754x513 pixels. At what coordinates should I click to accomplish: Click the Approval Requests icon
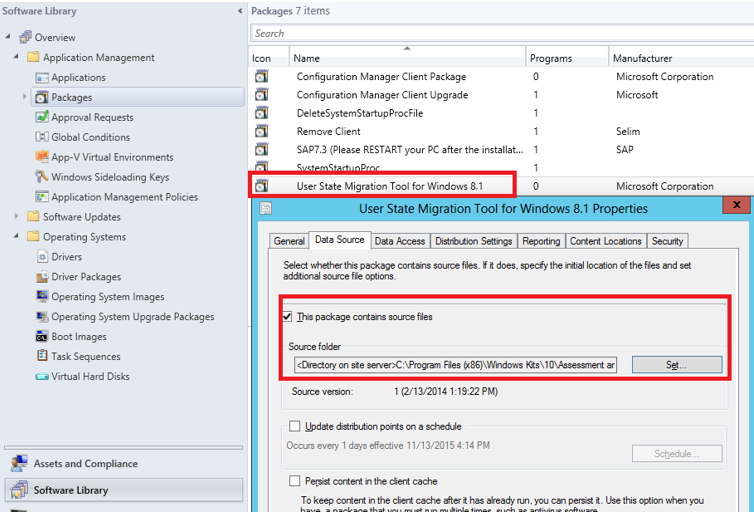point(42,117)
